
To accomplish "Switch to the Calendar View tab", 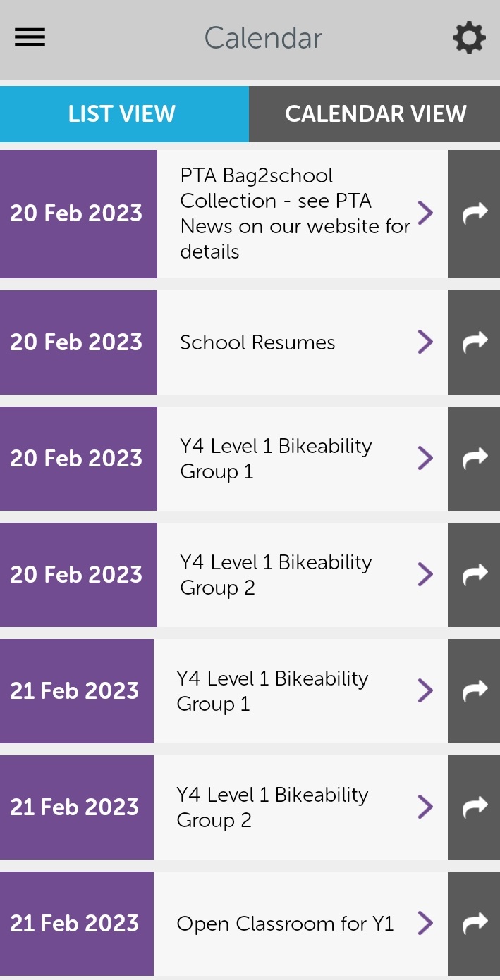I will tap(374, 114).
